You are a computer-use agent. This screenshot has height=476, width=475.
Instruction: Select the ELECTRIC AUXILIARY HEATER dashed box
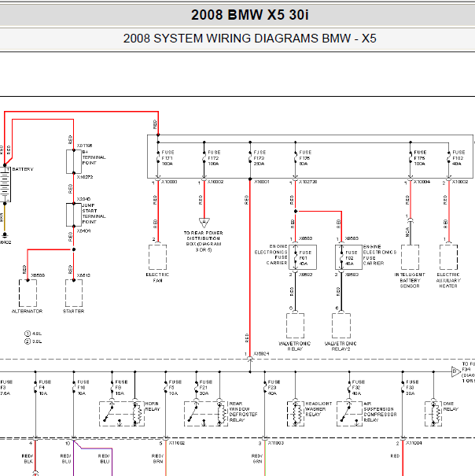tap(448, 257)
